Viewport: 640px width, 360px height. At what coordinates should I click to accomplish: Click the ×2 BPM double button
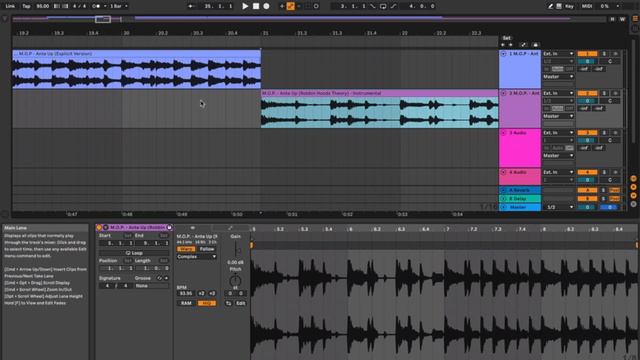(x=212, y=293)
